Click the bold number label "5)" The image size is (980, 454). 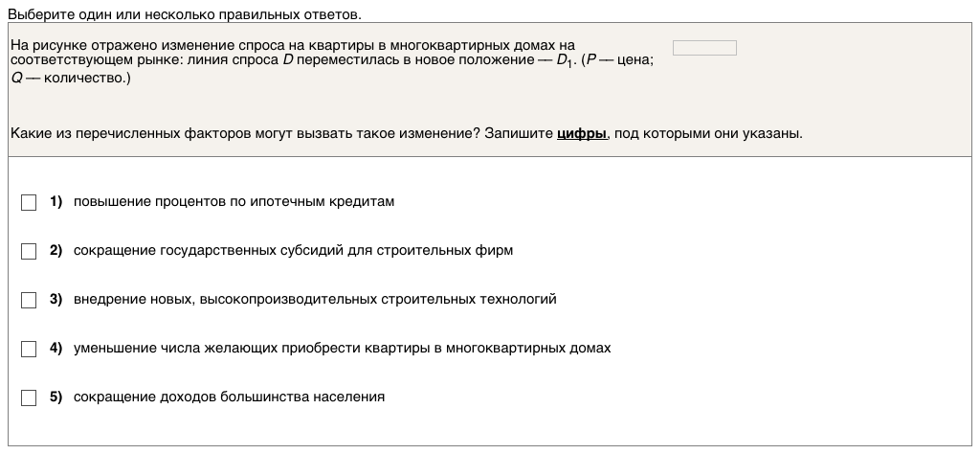coord(56,397)
